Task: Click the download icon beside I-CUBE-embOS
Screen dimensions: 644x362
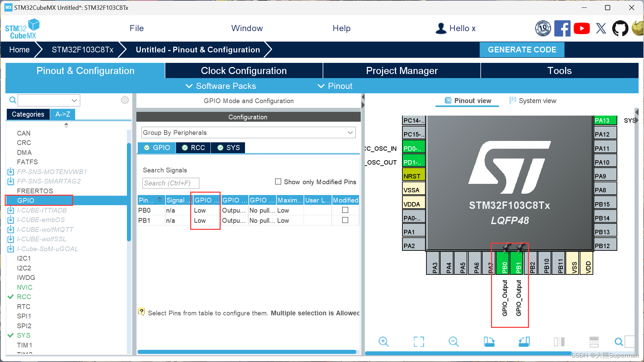Action: [10, 220]
